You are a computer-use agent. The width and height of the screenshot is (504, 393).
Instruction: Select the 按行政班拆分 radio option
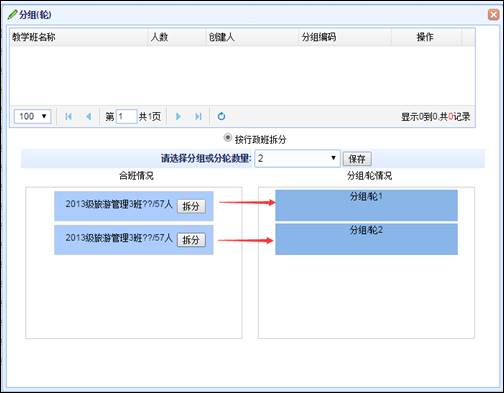click(228, 137)
